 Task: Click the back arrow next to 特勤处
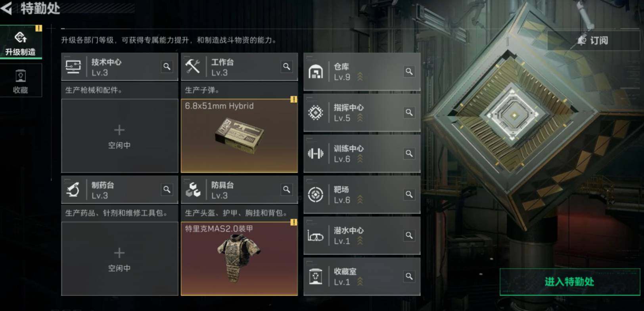coord(7,8)
